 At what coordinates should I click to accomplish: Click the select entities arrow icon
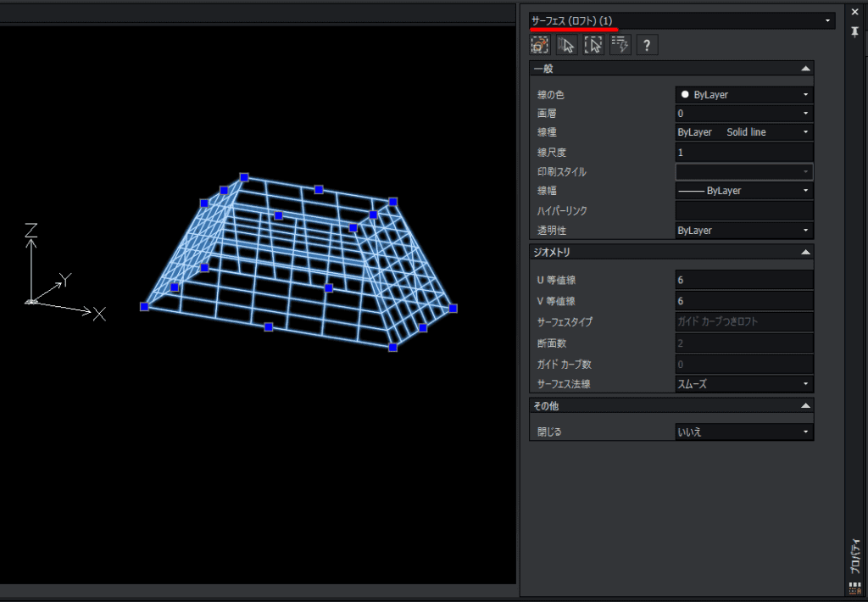tap(566, 44)
